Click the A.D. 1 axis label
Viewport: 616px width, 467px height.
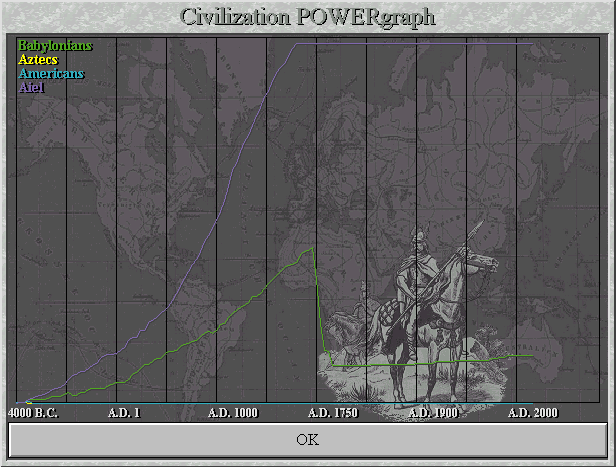point(124,413)
